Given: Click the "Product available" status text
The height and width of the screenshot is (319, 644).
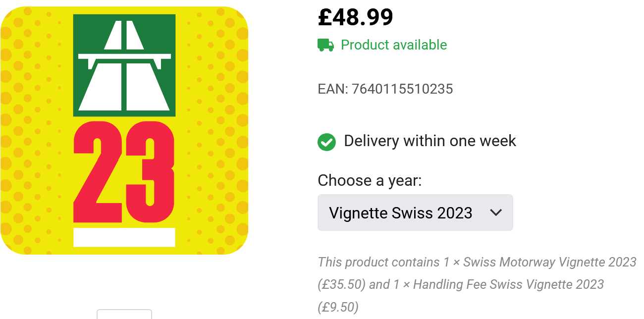Looking at the screenshot, I should pos(394,45).
